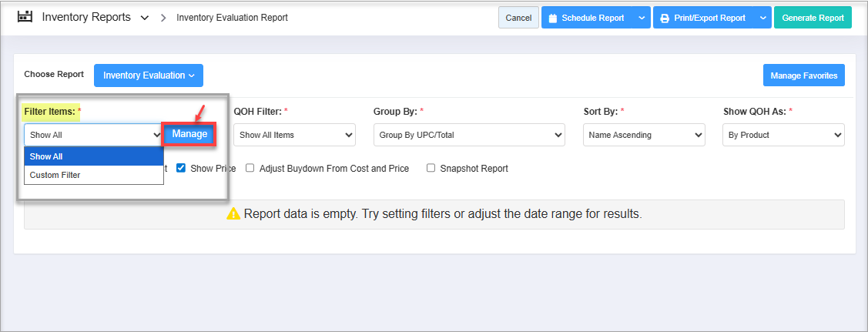This screenshot has width=868, height=332.
Task: Select Show All option in list
Action: pyautogui.click(x=46, y=156)
